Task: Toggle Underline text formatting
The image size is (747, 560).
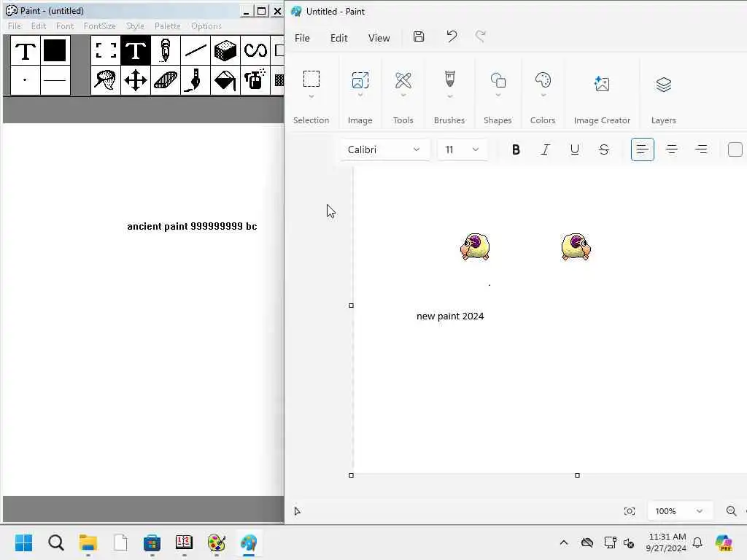Action: point(575,149)
